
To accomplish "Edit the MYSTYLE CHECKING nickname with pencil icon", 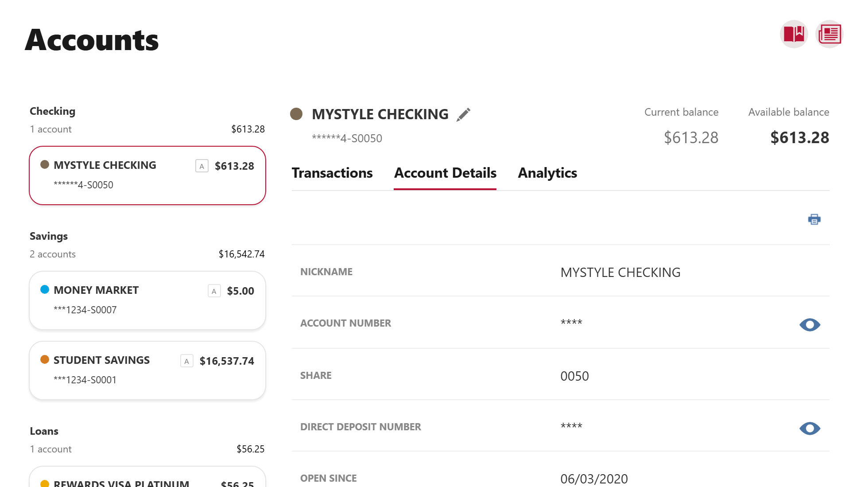I will point(463,114).
